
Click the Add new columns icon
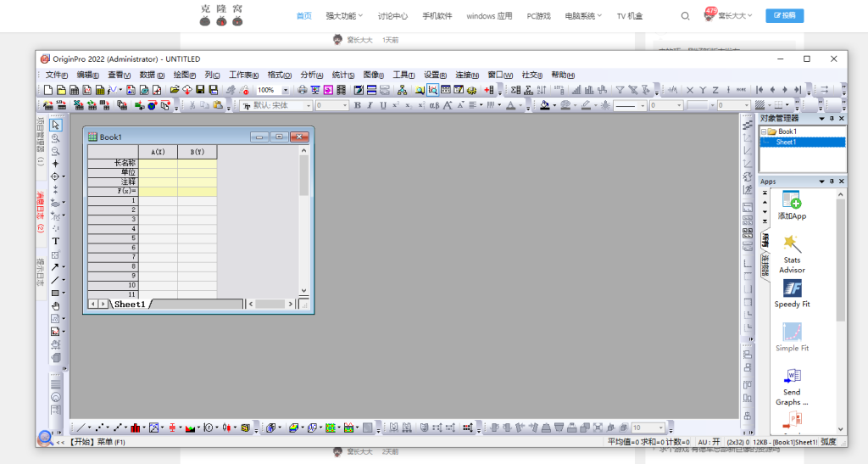[489, 90]
